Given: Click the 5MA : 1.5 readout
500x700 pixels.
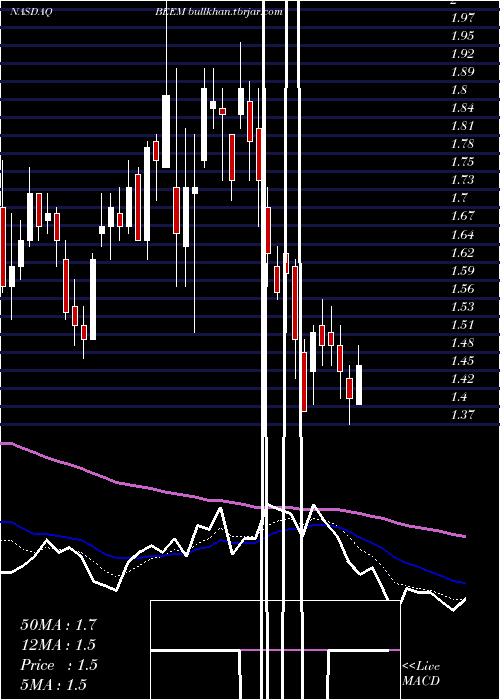Looking at the screenshot, I should point(54,684).
